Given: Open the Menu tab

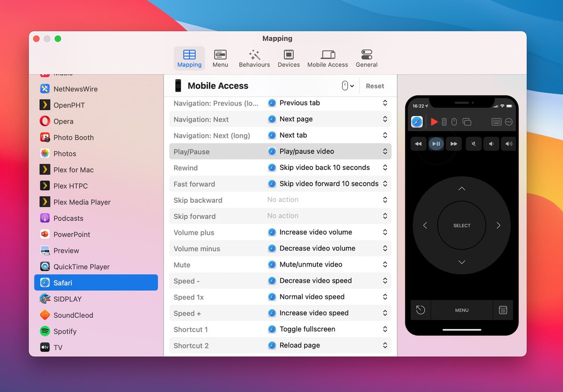Looking at the screenshot, I should tap(220, 58).
